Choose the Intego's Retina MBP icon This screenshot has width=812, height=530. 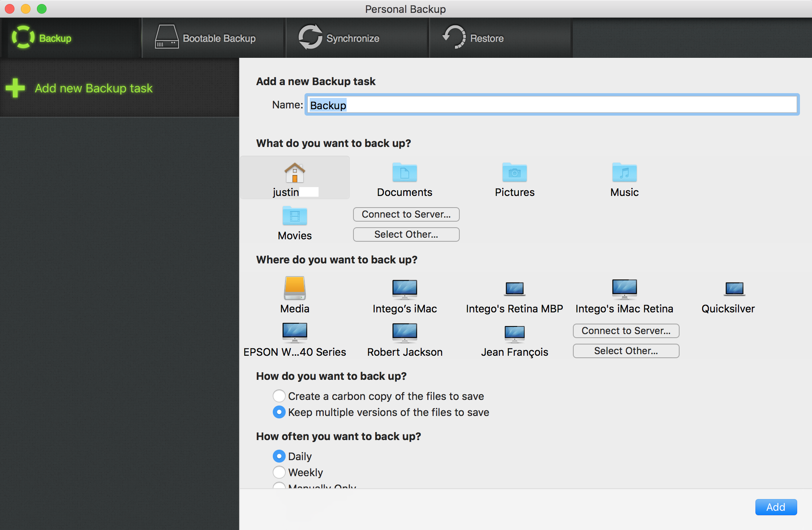(515, 289)
